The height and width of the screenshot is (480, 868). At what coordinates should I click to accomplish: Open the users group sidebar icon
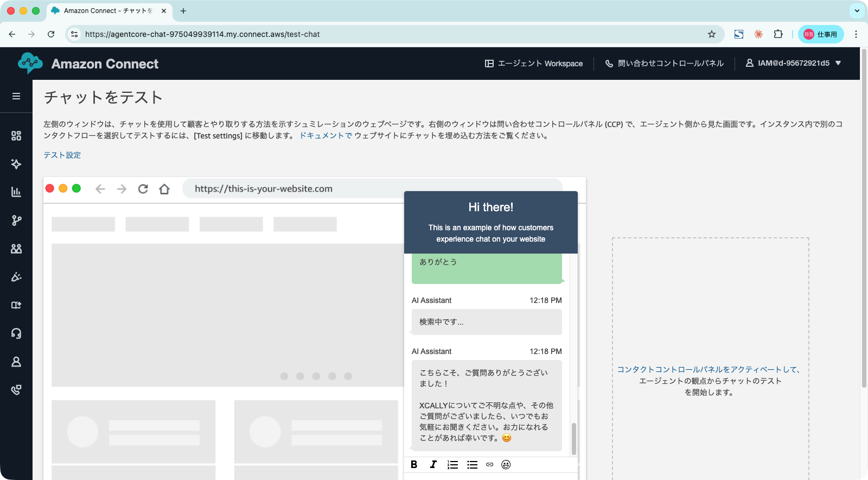coord(16,249)
